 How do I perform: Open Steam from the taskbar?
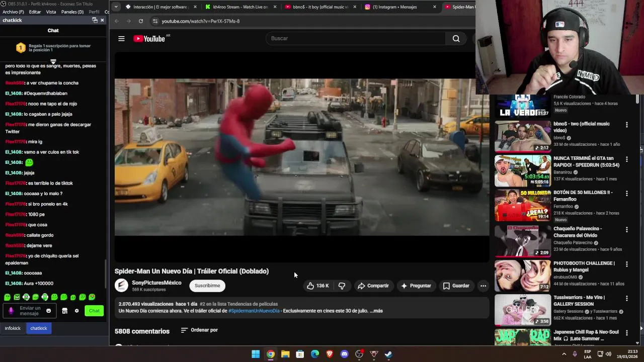pyautogui.click(x=388, y=354)
